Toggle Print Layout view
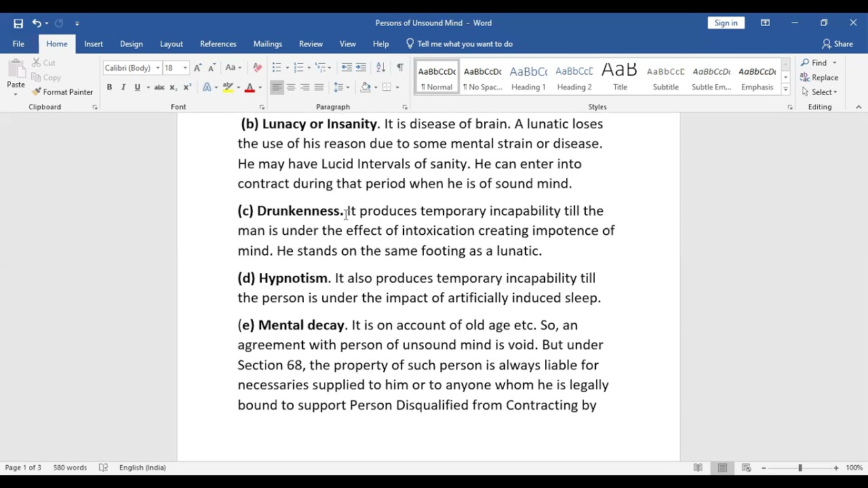Screen dimensions: 868x488 (x=722, y=468)
